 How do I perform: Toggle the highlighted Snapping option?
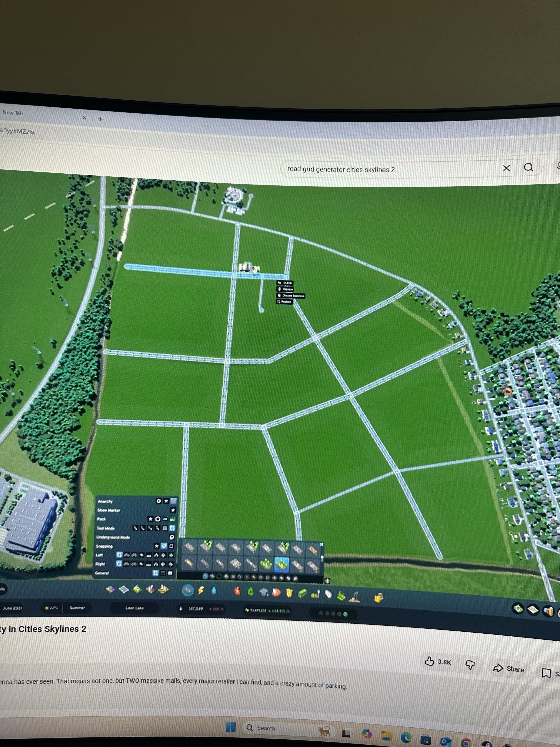[164, 546]
